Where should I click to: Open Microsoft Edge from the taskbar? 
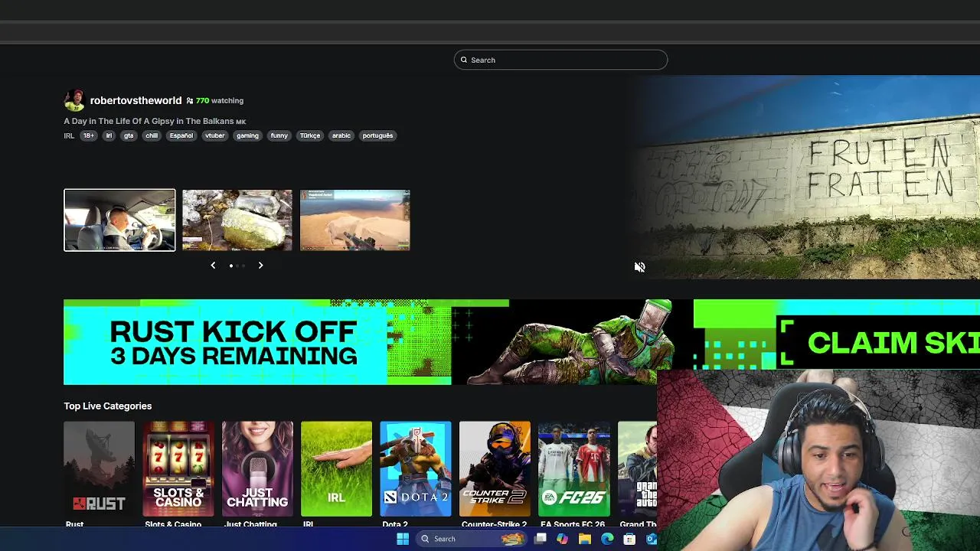(x=607, y=539)
